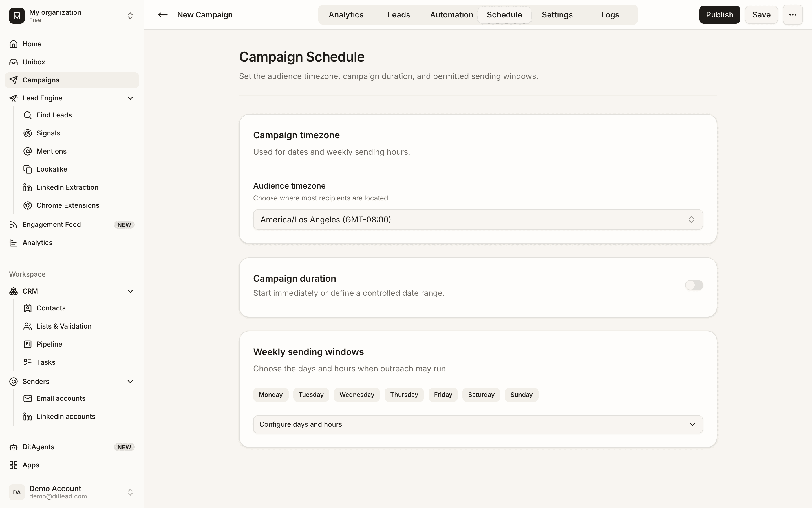
Task: Click the Contacts icon
Action: pyautogui.click(x=28, y=308)
